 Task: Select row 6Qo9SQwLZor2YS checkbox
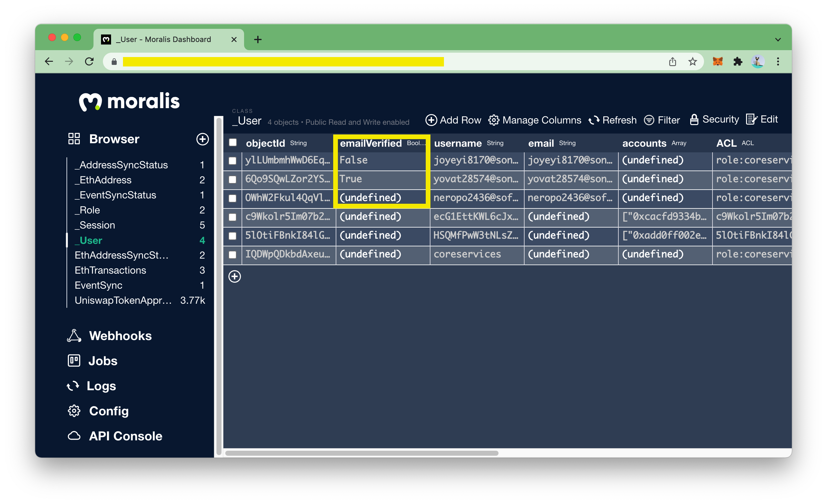232,179
